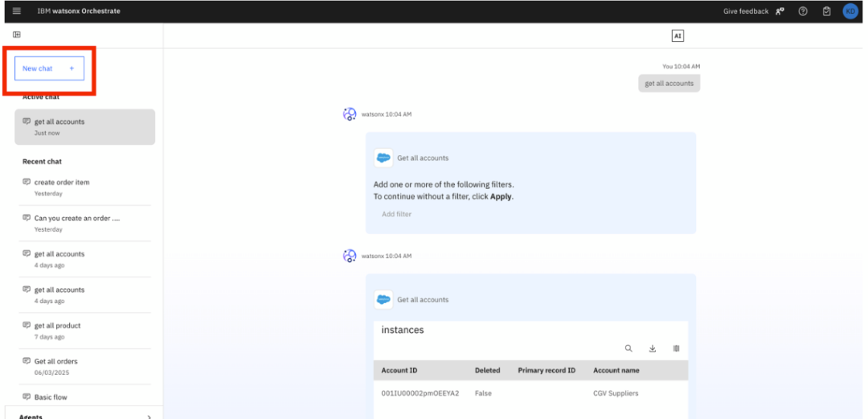Click chat icon beside 'get all product'
The image size is (868, 419).
(26, 326)
